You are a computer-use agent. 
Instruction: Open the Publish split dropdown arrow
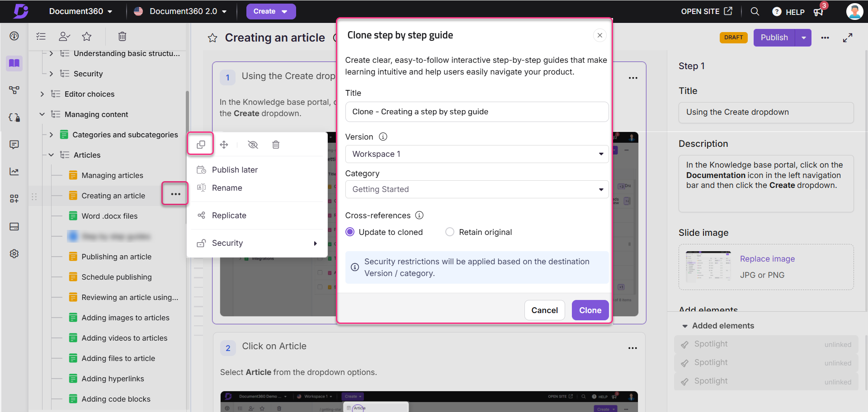pyautogui.click(x=803, y=37)
